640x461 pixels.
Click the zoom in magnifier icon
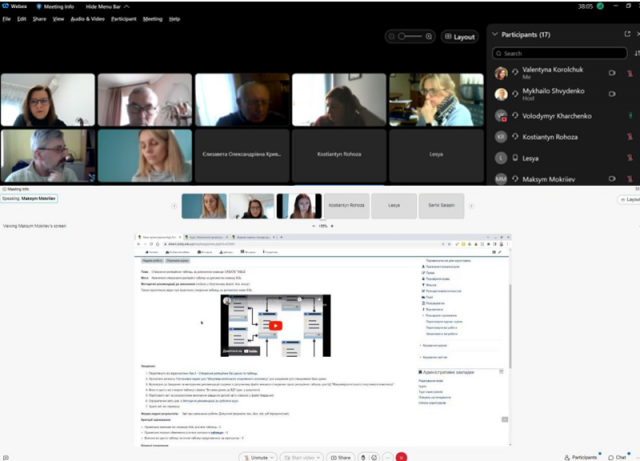429,36
